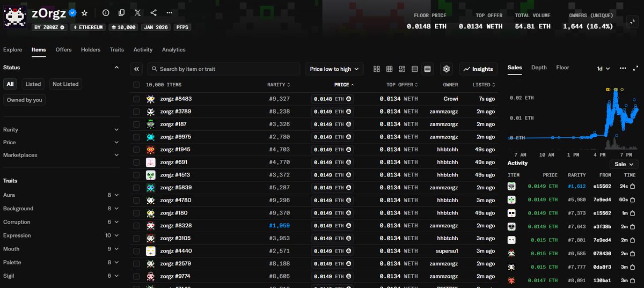The image size is (644, 288).
Task: Open the Price low to high sort dropdown
Action: (x=334, y=69)
